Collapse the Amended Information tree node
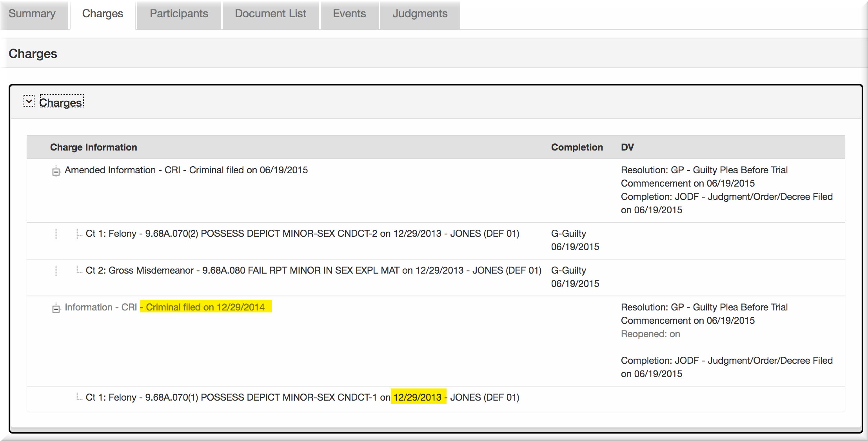Viewport: 868px width, 441px height. 56,171
